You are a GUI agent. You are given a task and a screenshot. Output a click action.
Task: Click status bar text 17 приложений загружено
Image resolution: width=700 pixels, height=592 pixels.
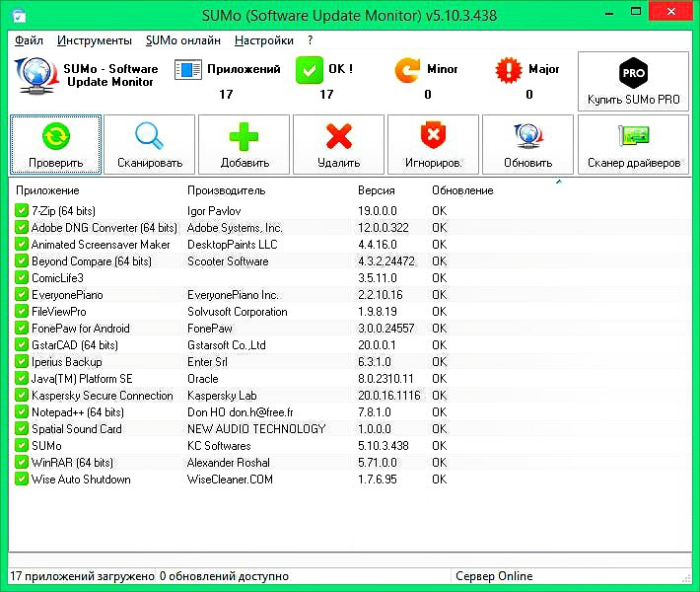(82, 576)
